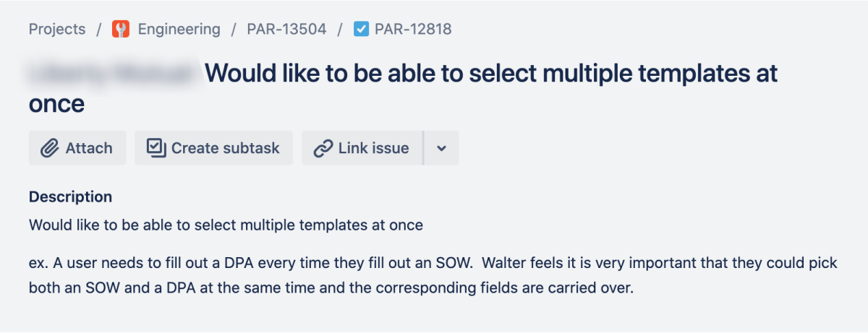Screen dimensions: 868x333
Task: Expand the chevron beside Link issue
Action: tap(441, 148)
